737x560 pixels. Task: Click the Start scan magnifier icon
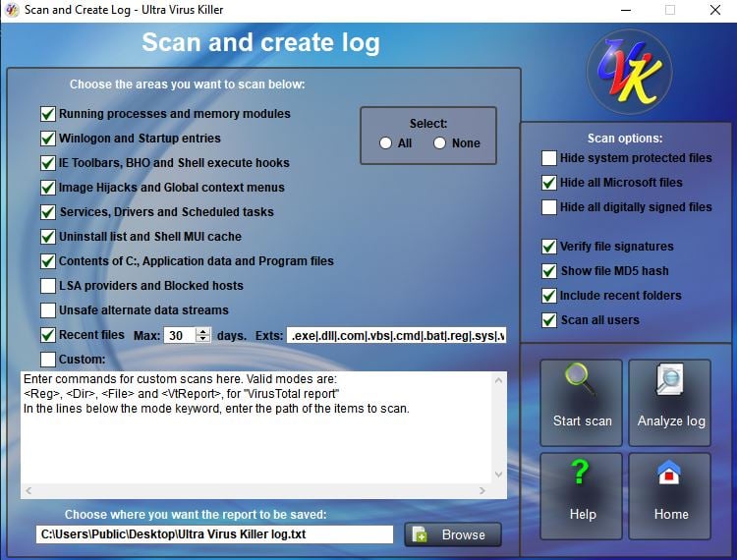tap(580, 379)
